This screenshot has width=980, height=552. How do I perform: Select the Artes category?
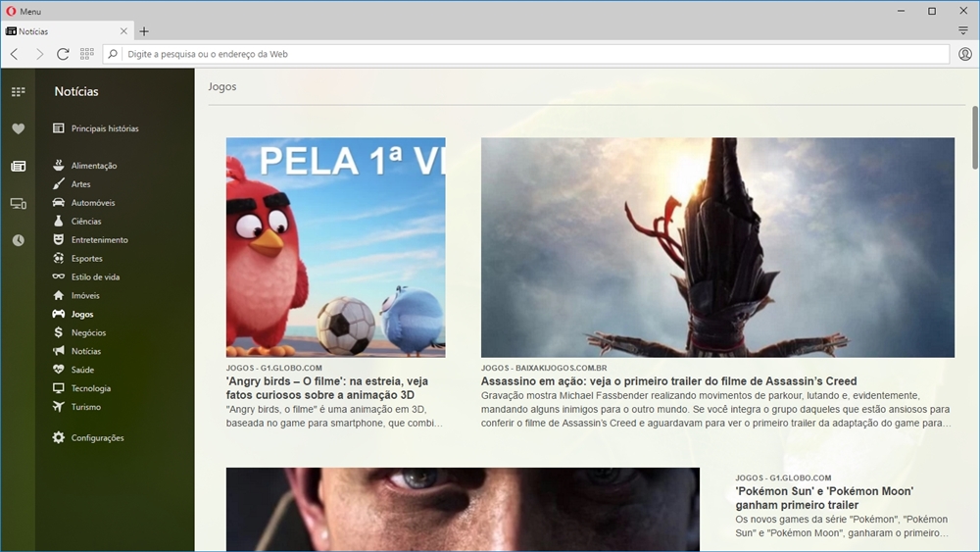(72, 183)
